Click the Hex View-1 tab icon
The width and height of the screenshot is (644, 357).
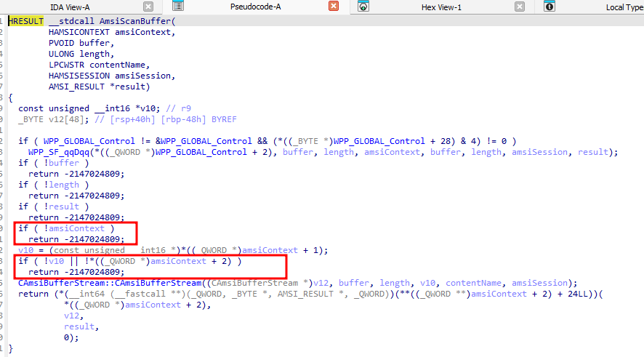click(363, 7)
